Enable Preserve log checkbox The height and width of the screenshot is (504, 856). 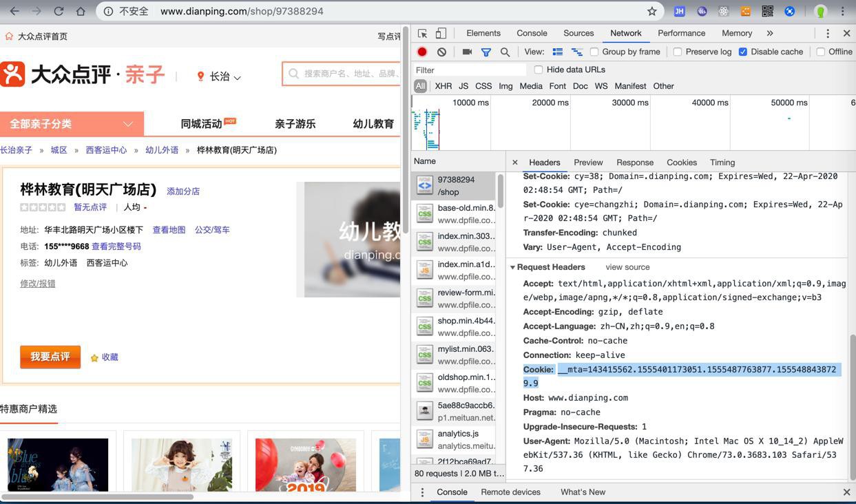pos(678,52)
